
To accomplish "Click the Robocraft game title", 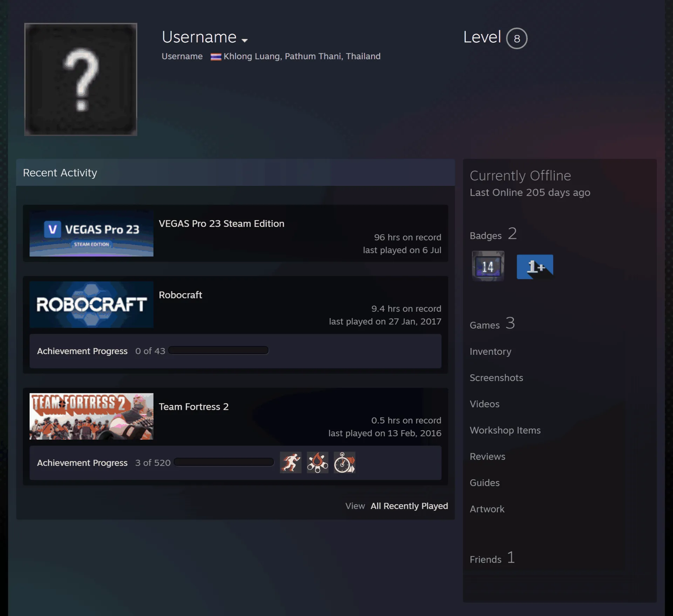I will 181,295.
